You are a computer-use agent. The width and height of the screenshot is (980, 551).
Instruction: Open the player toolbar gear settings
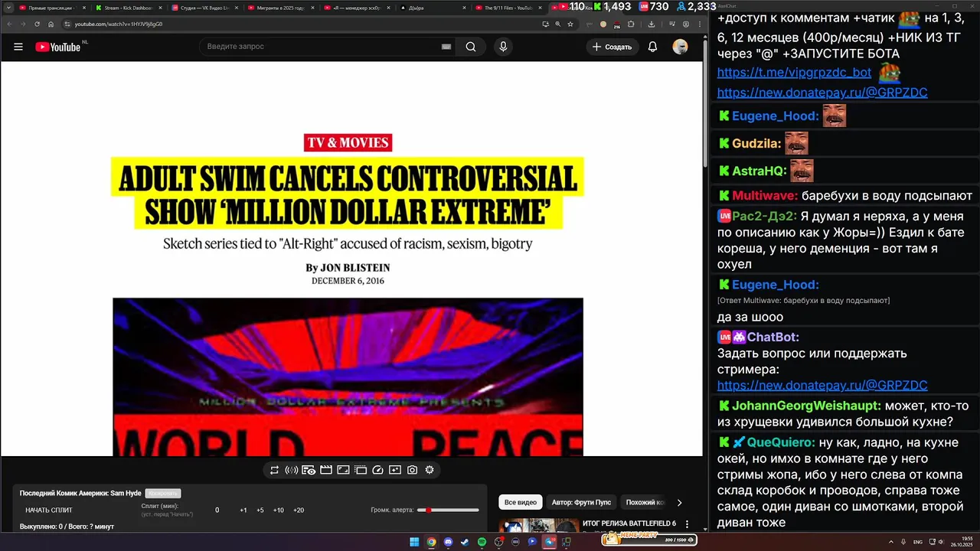point(430,470)
